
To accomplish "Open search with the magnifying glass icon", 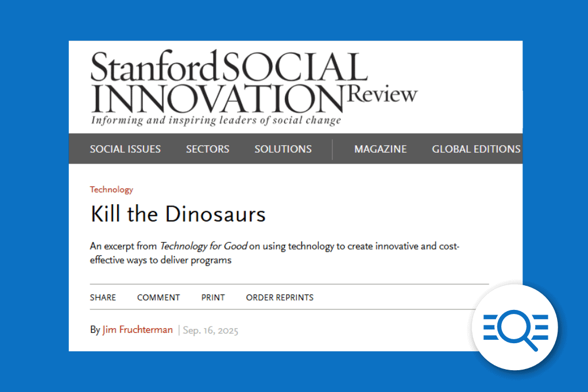I will [x=515, y=327].
